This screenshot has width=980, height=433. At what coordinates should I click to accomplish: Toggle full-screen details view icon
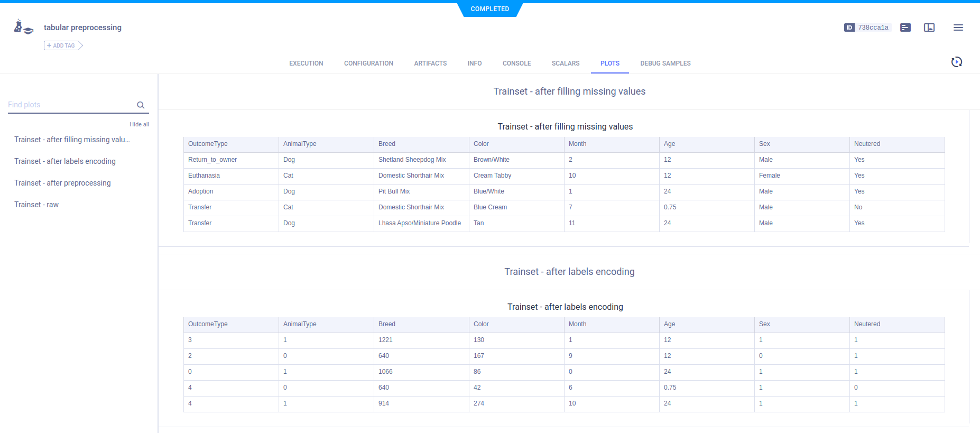pyautogui.click(x=929, y=27)
